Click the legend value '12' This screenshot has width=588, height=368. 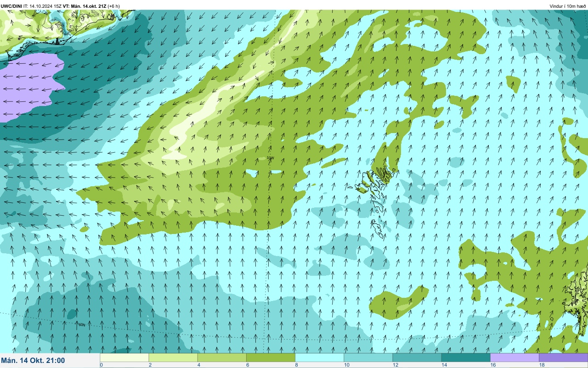coord(395,365)
